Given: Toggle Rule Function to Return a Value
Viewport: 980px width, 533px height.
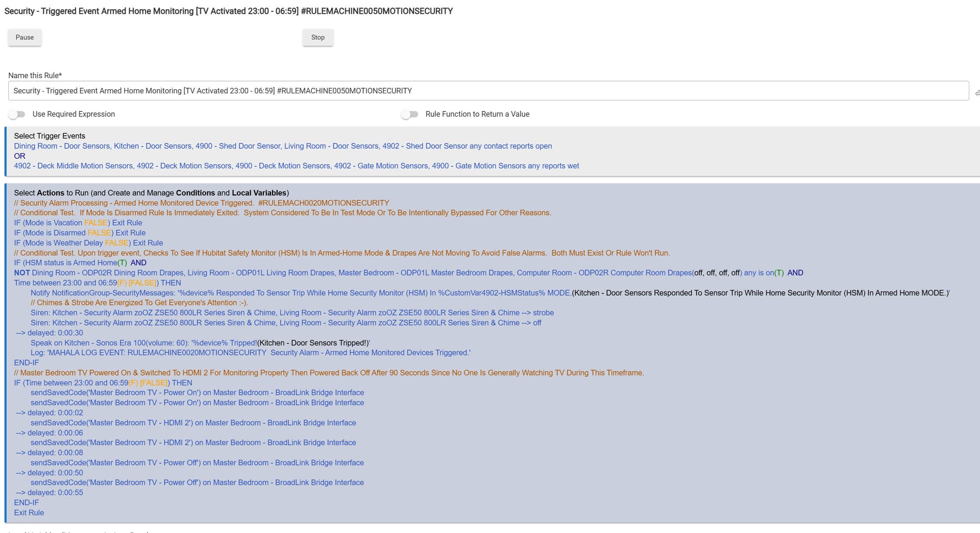Looking at the screenshot, I should pos(409,114).
